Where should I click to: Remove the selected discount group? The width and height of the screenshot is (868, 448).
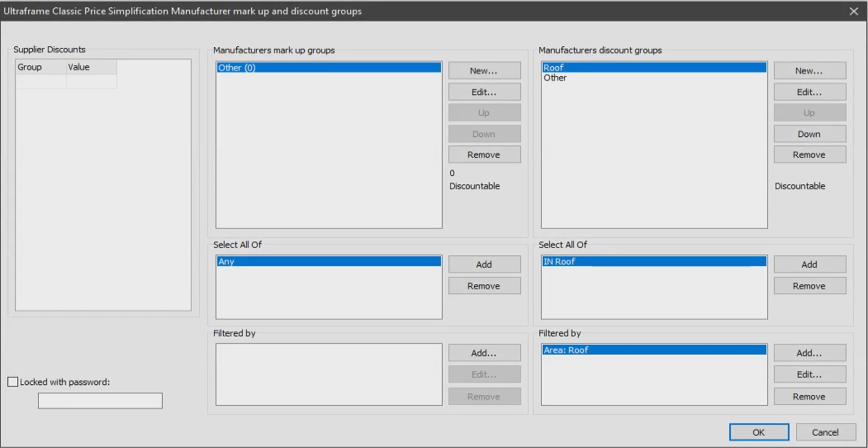click(x=810, y=155)
